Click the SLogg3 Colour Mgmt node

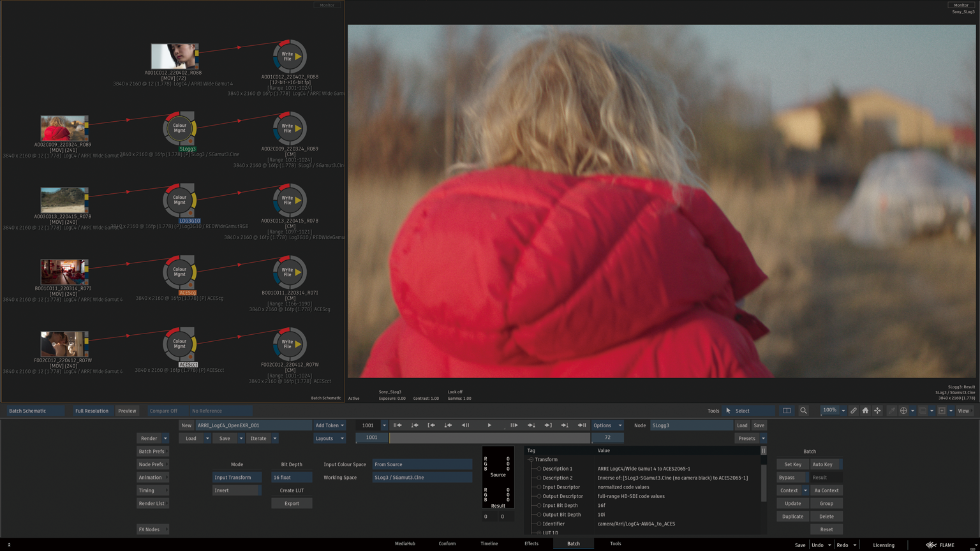[x=180, y=128]
